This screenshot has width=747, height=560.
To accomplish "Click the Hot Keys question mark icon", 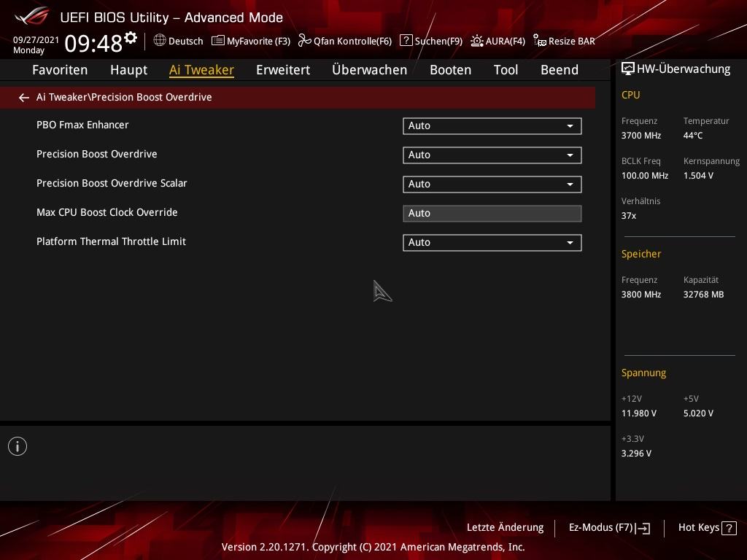I will [x=729, y=528].
